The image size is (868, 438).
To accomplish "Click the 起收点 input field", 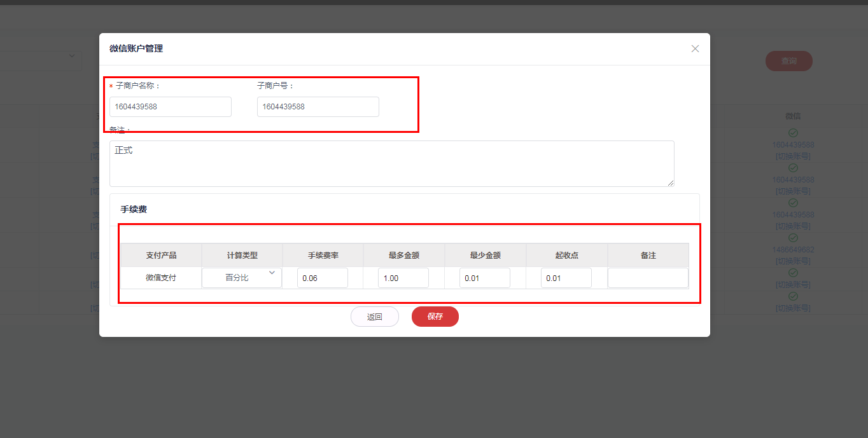I will point(566,278).
